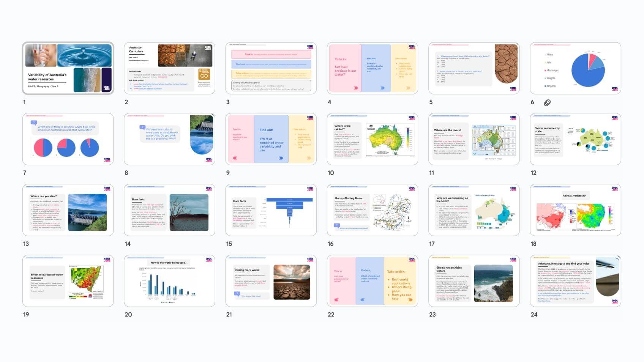Select slide 14 'Dam facts' with tree photo
Viewport: 644px width, 362px height.
(x=169, y=210)
